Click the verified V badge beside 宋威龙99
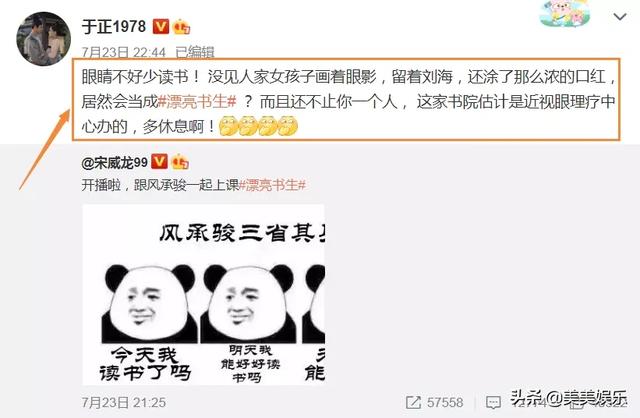Viewport: 640px width, 418px height. click(159, 162)
